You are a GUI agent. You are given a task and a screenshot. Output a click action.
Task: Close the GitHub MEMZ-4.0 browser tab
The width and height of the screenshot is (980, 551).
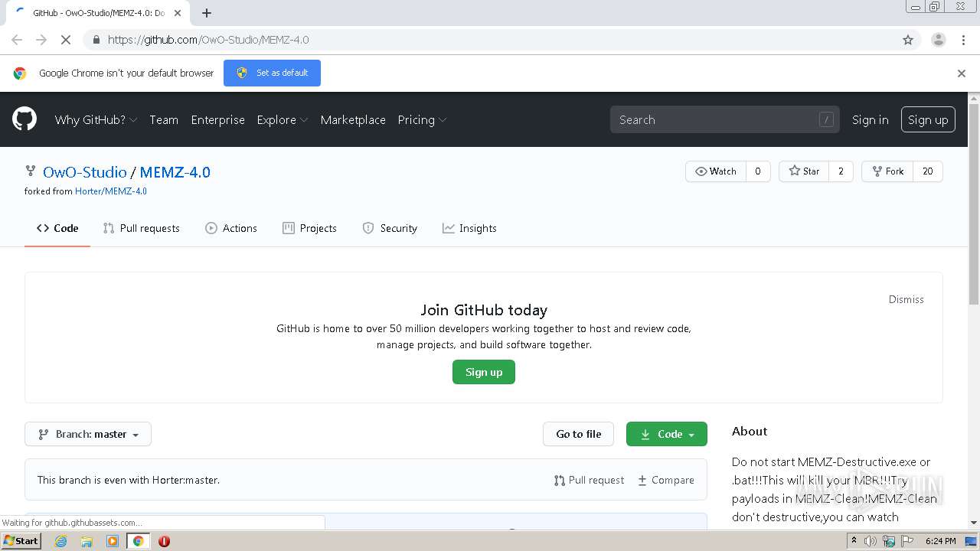178,13
